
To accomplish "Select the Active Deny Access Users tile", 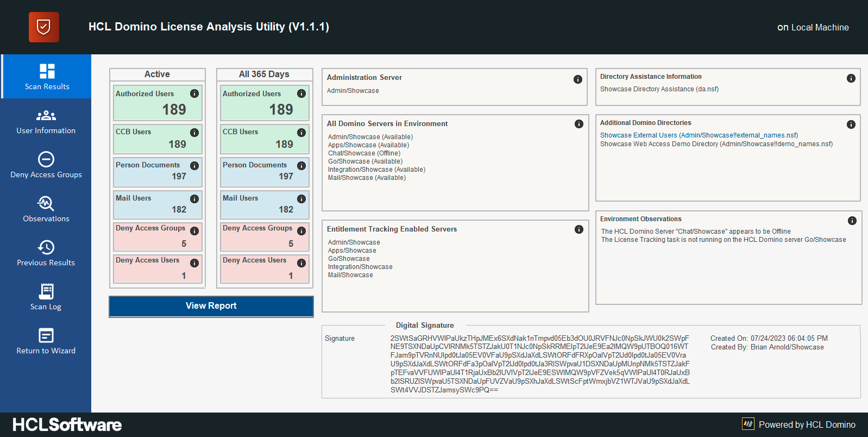I will point(158,269).
